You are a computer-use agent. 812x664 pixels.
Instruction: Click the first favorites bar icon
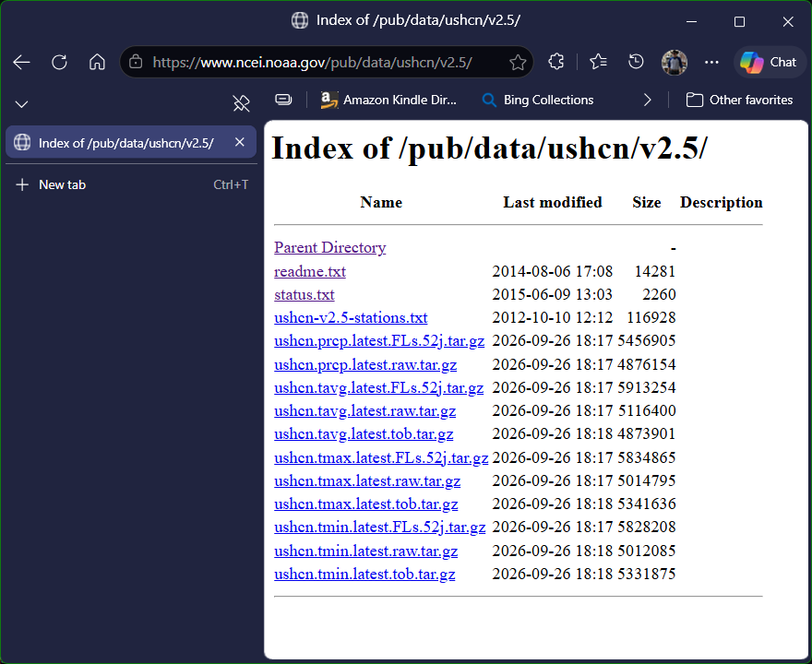pyautogui.click(x=283, y=100)
